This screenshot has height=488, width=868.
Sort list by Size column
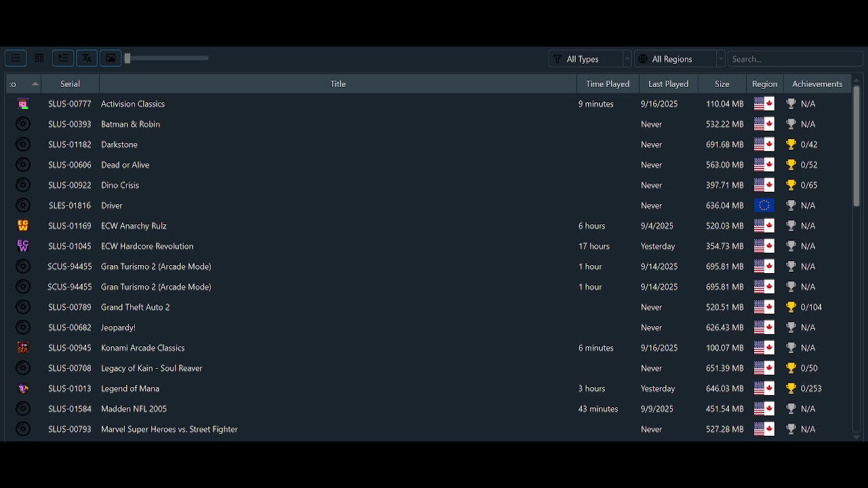tap(722, 84)
